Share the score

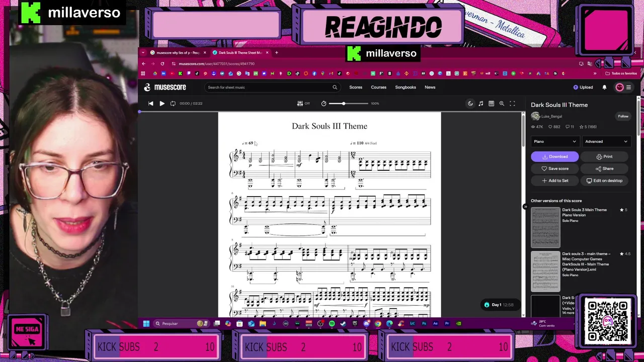tap(605, 168)
